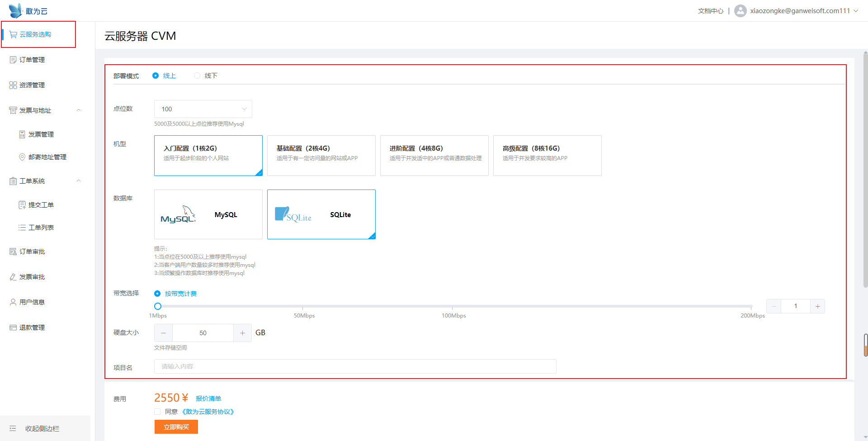This screenshot has height=441, width=868.
Task: Collapse the 工单系统 submenu chevron
Action: (x=79, y=181)
